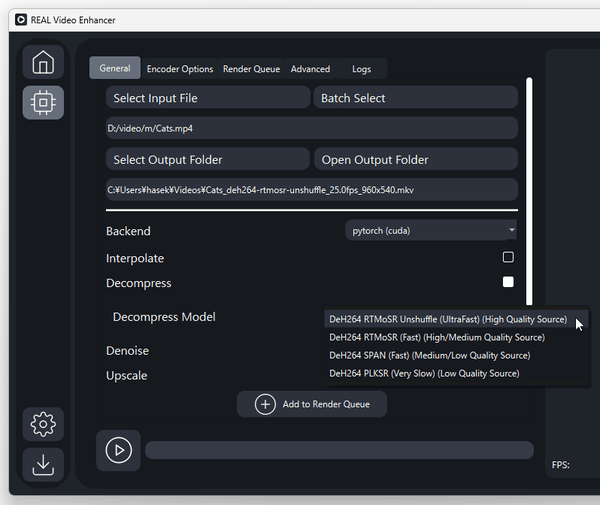Select the processor chip sidebar icon
Viewport: 600px width, 505px height.
[43, 102]
